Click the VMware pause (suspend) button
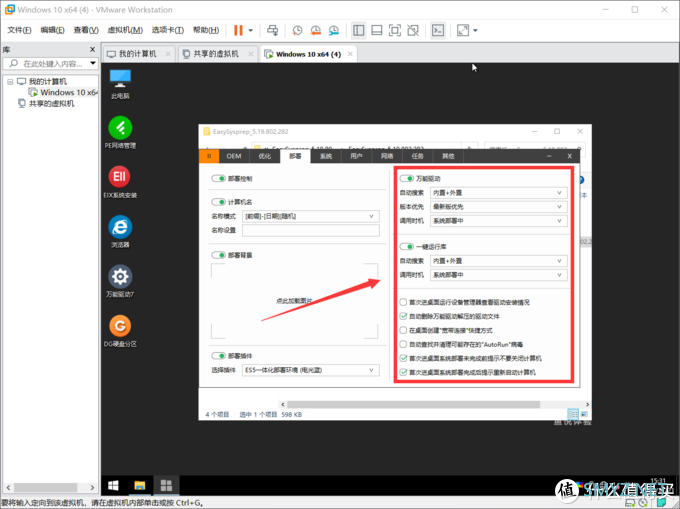Image resolution: width=680 pixels, height=509 pixels. click(x=238, y=30)
